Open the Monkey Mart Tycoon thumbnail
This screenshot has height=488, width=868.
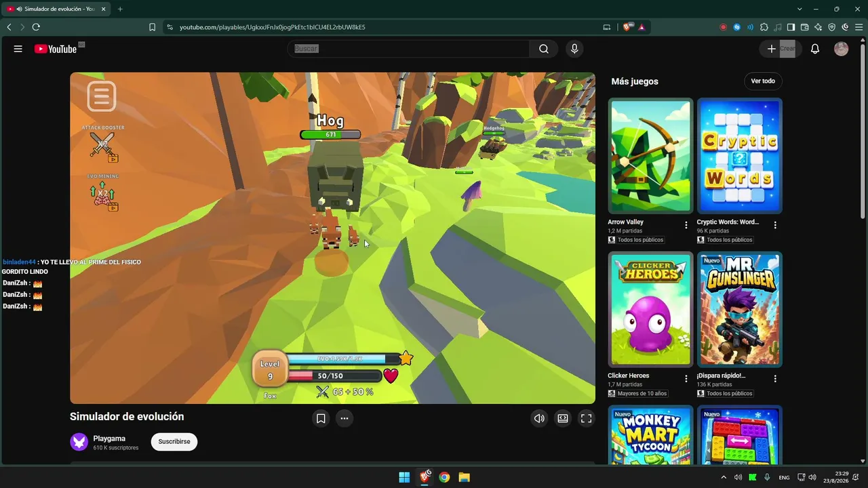click(x=650, y=435)
